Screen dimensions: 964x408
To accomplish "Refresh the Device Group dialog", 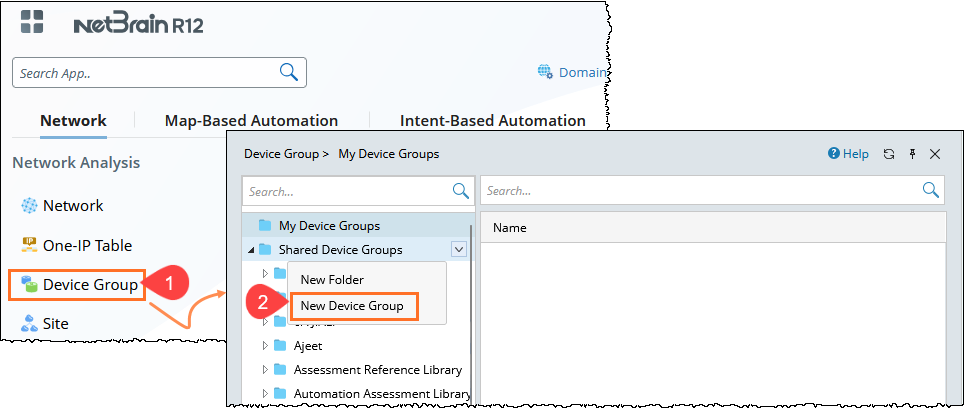I will coord(889,154).
